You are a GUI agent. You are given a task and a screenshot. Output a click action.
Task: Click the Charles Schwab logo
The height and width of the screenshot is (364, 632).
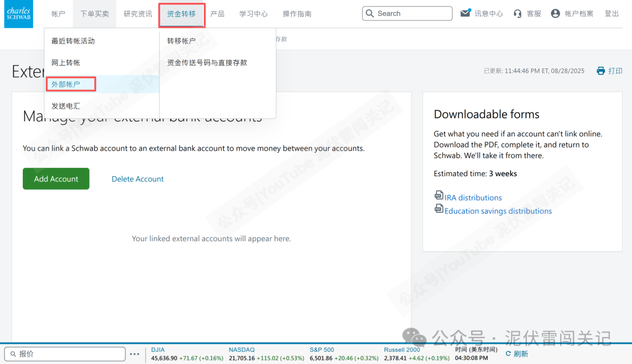tap(19, 14)
